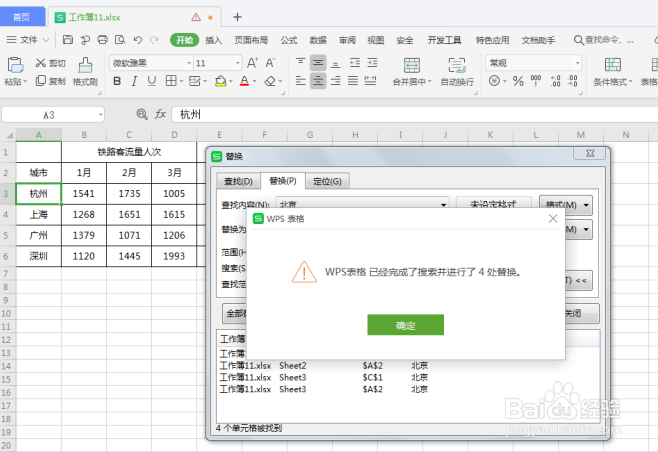658x452 pixels.
Task: Click the Merge and Center icon
Action: [x=412, y=65]
